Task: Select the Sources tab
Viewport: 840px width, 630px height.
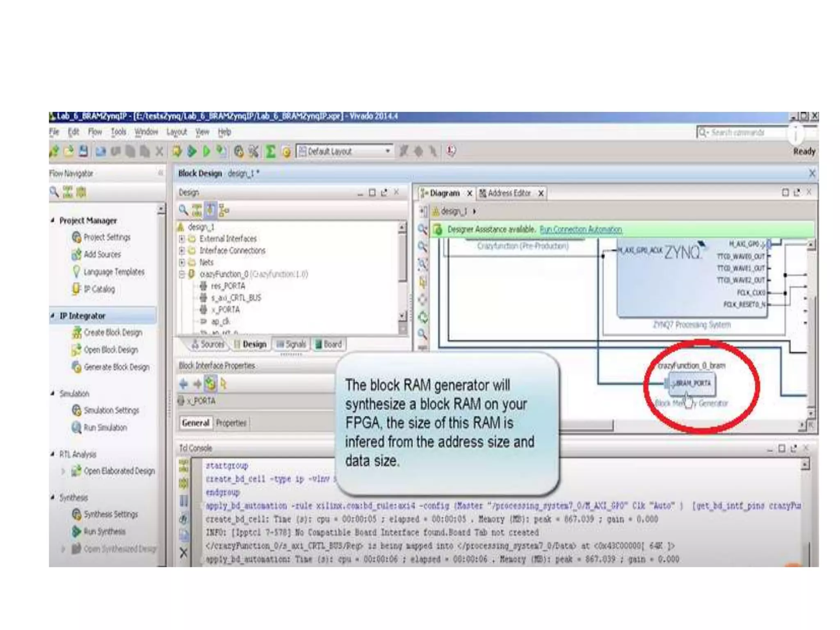Action: 208,344
